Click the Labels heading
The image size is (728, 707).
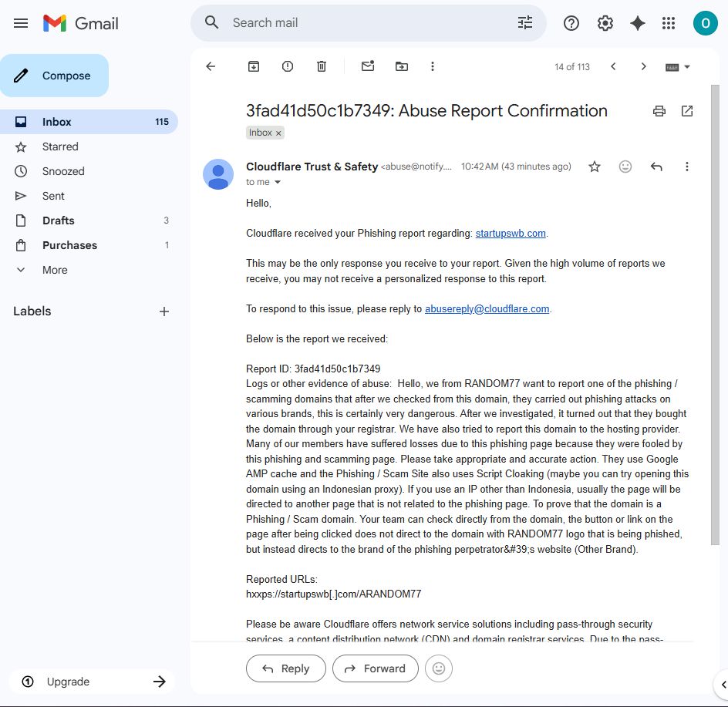(x=32, y=311)
